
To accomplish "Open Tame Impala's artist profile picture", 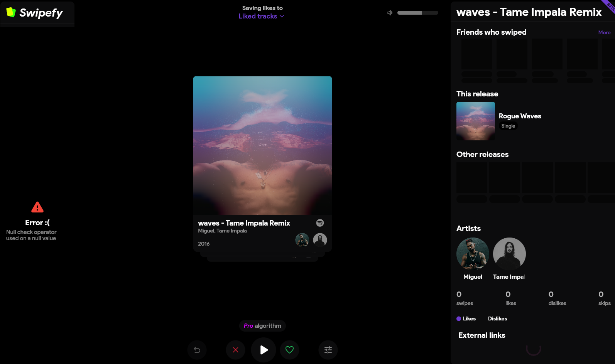I will (x=509, y=254).
